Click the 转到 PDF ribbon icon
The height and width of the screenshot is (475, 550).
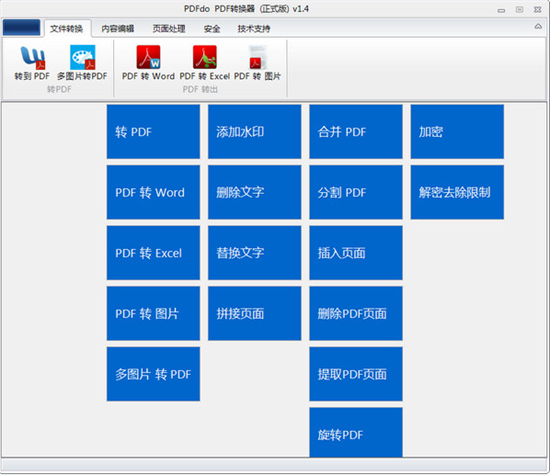pos(32,63)
